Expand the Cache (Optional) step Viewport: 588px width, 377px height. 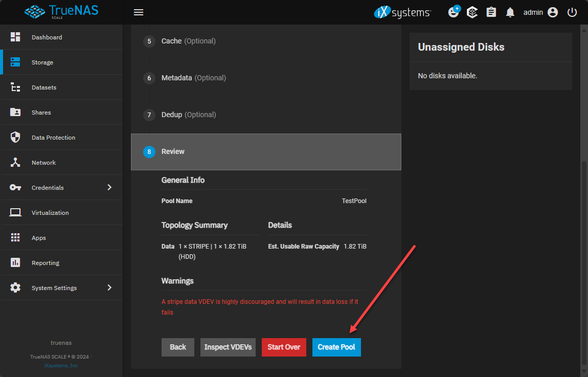tap(188, 41)
